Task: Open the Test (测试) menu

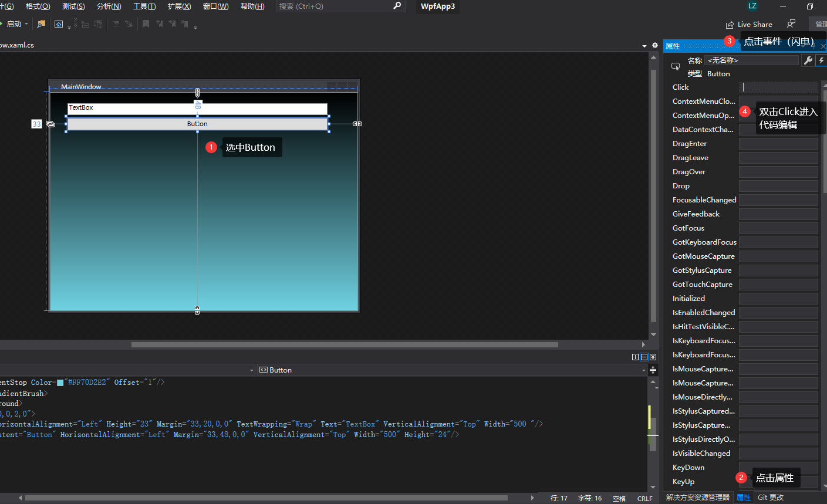Action: tap(73, 6)
